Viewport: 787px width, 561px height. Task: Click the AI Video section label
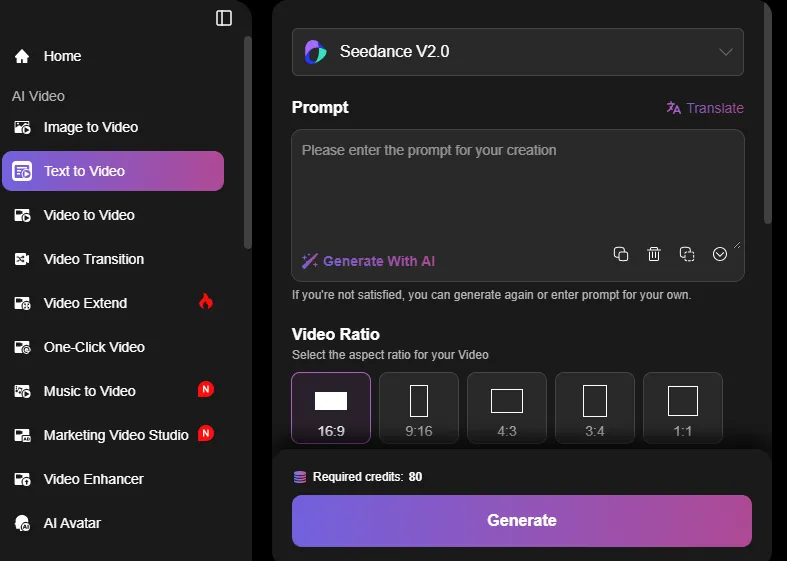39,96
